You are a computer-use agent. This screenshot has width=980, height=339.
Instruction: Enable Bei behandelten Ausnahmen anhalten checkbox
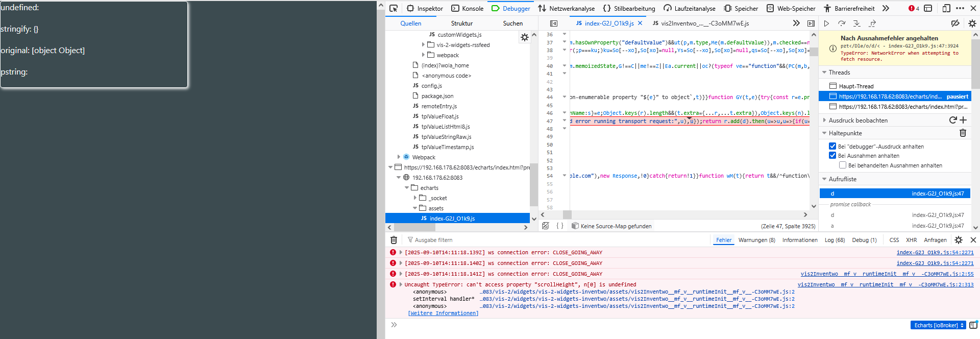pyautogui.click(x=843, y=165)
